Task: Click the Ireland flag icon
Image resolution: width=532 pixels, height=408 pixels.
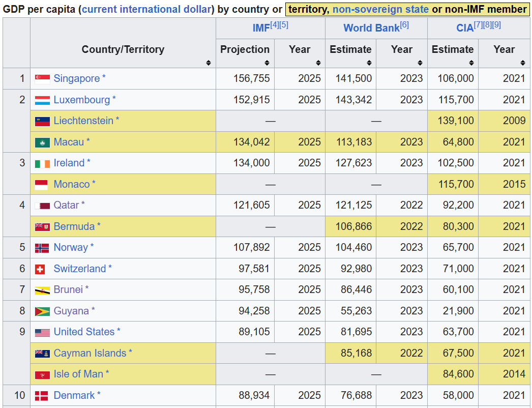Action: click(x=42, y=164)
